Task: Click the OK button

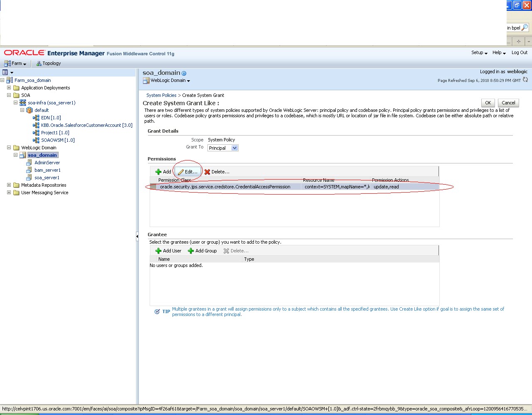Action: tap(488, 103)
